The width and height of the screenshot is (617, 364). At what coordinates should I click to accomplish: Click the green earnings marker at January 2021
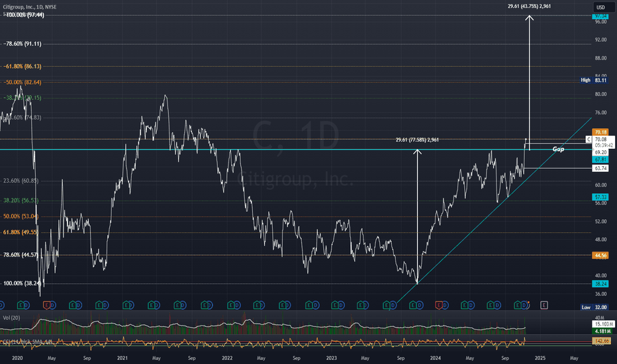pyautogui.click(x=126, y=305)
